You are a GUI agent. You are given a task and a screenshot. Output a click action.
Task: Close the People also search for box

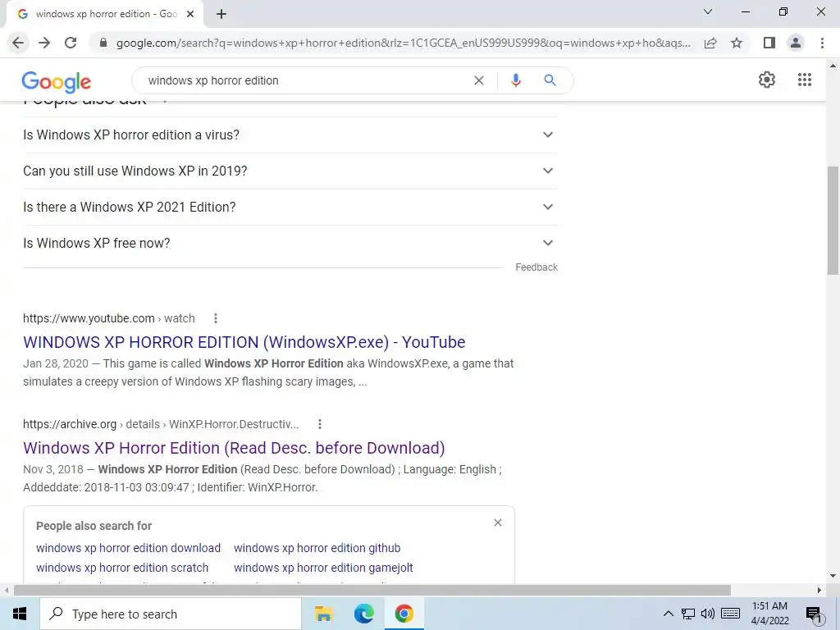click(498, 523)
